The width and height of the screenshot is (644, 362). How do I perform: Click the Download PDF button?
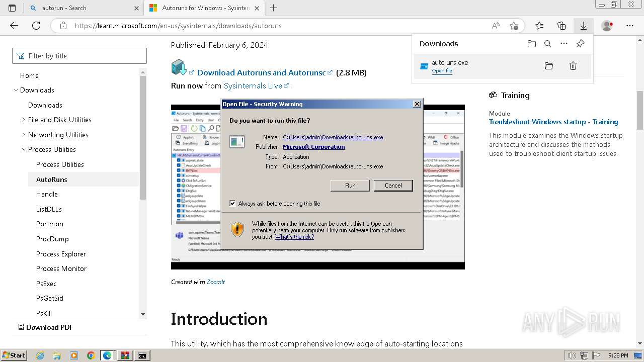(45, 327)
